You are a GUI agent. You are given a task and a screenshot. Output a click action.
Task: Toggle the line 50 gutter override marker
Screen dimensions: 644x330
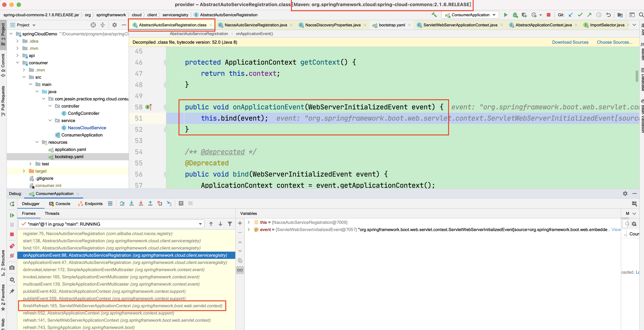click(149, 107)
